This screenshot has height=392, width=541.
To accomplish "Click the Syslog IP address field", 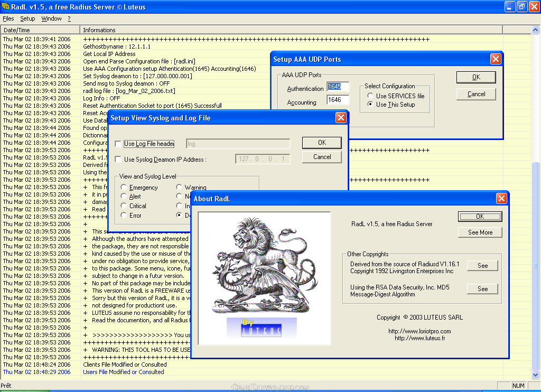I will 263,158.
